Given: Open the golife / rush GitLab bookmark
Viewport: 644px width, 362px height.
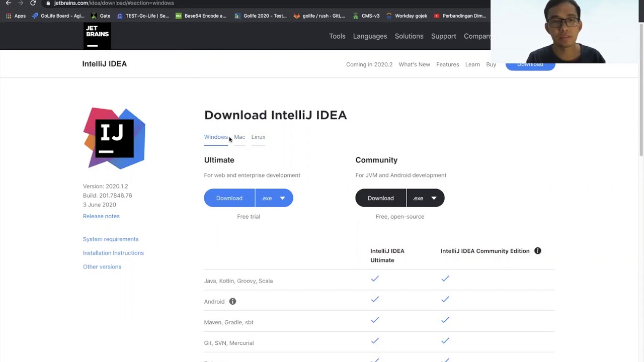Looking at the screenshot, I should point(319,16).
